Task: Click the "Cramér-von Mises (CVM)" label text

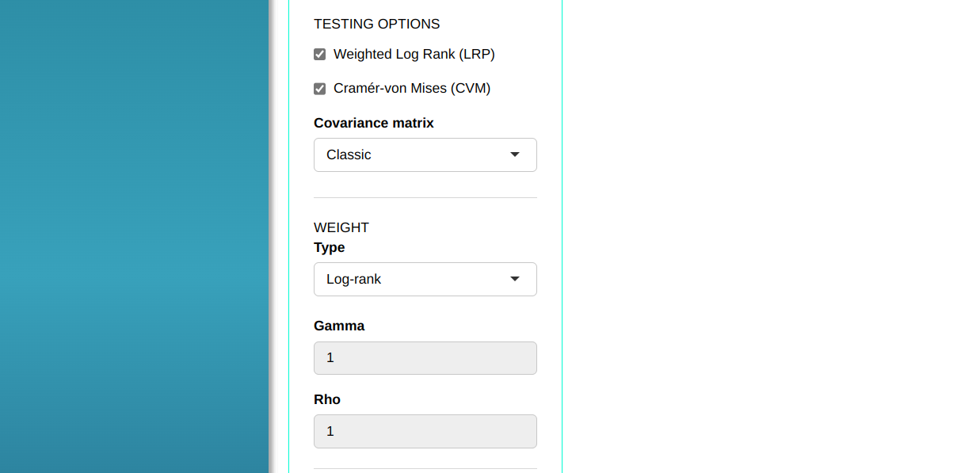Action: pyautogui.click(x=412, y=88)
